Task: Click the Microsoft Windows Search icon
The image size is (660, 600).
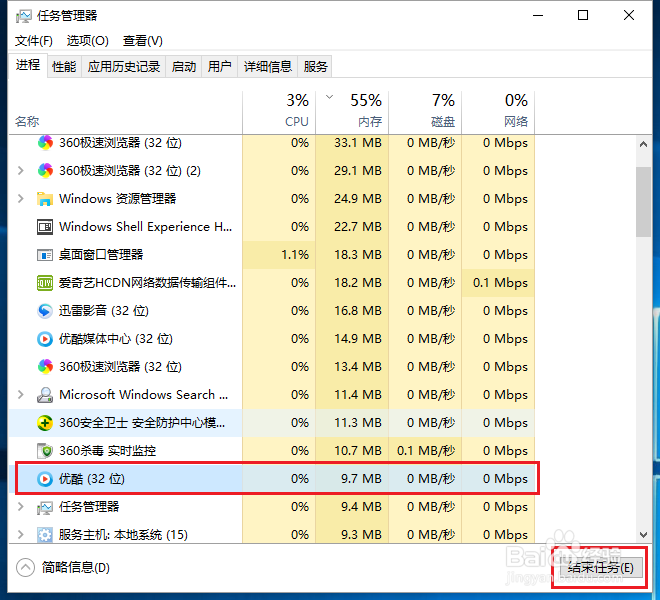Action: click(x=45, y=395)
